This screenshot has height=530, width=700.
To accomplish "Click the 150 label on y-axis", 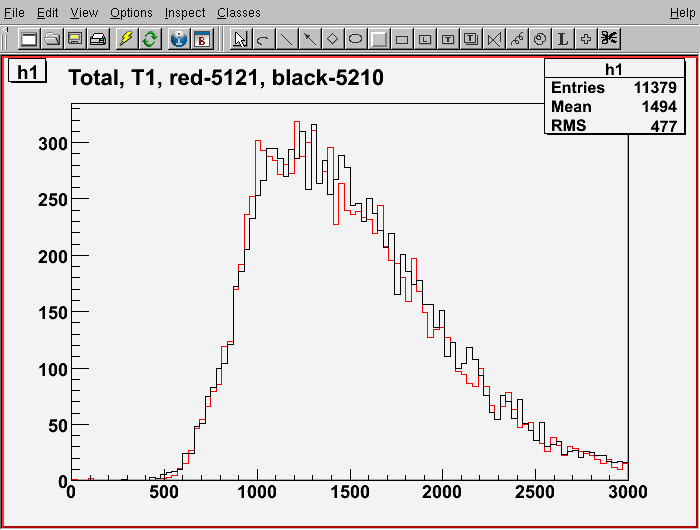I will tap(53, 313).
